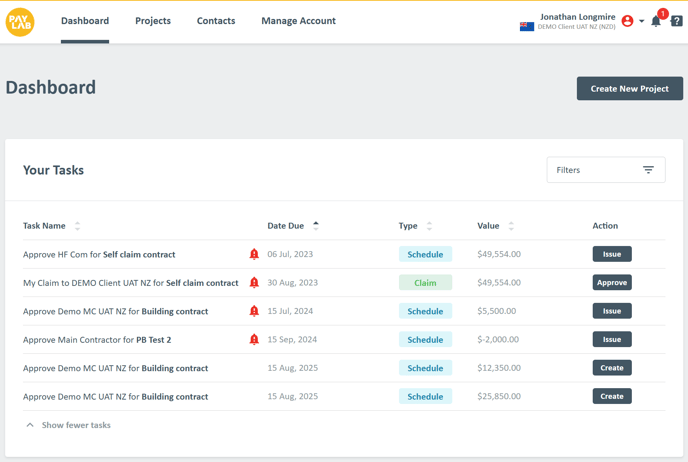Click the Claim type badge
Viewport: 688px width, 462px height.
425,283
